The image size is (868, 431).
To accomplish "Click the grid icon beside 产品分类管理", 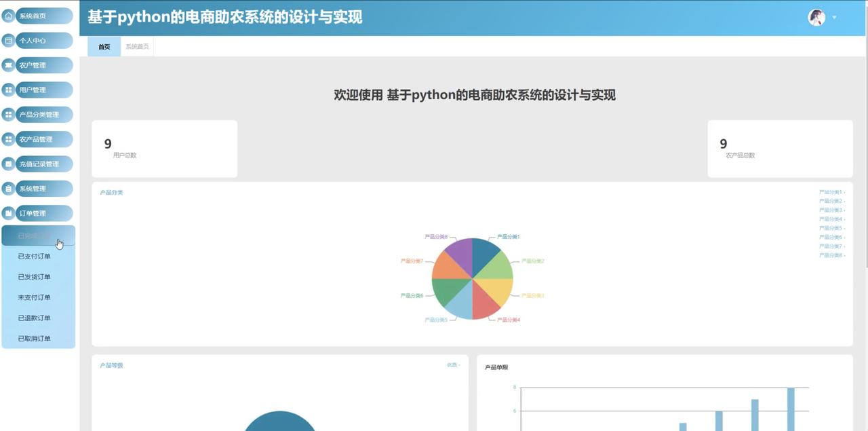I will (9, 115).
